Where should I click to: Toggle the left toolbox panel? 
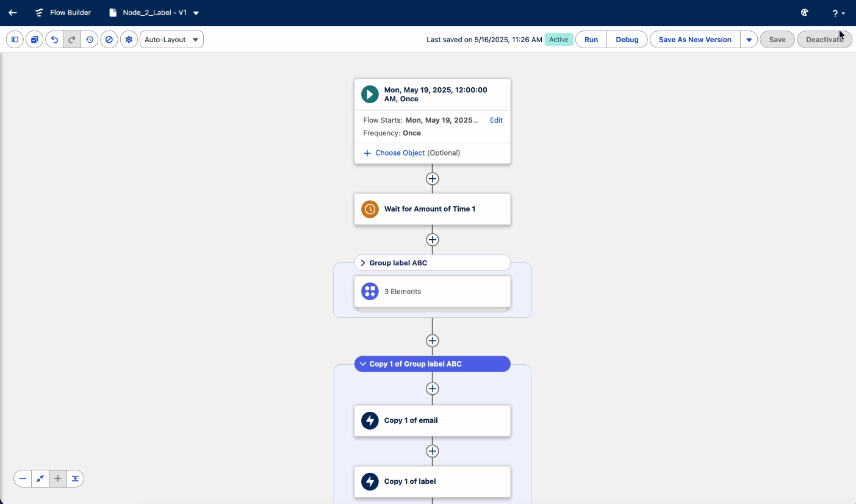tap(15, 40)
